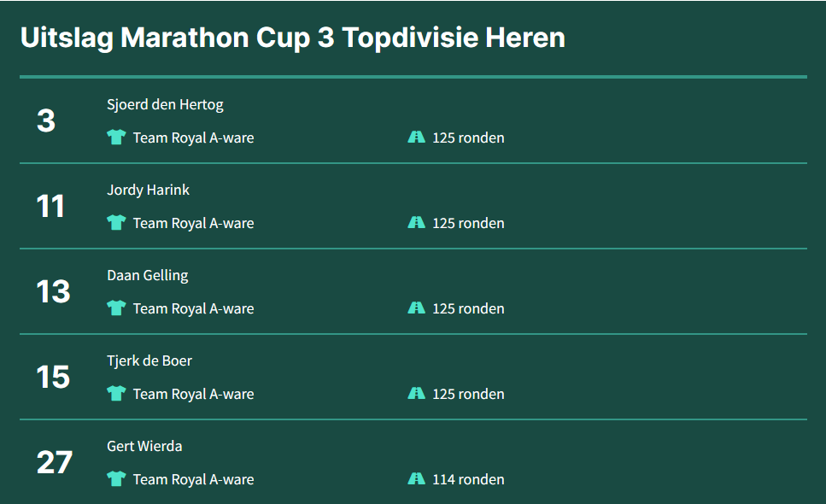The image size is (826, 504).
Task: Click the position number 3
Action: [x=46, y=120]
